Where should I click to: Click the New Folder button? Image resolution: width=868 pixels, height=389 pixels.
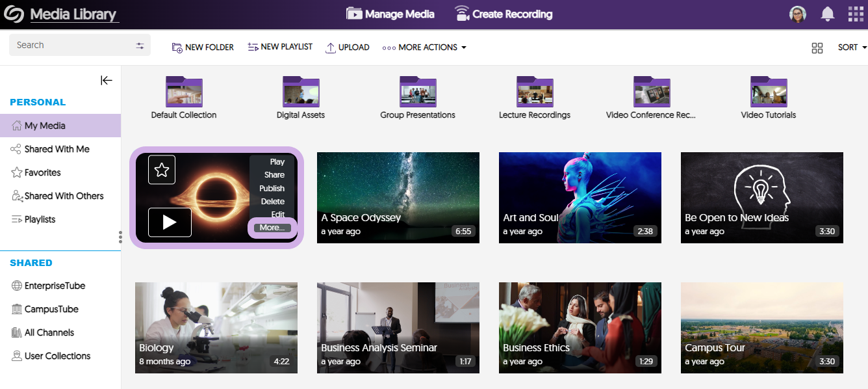pyautogui.click(x=203, y=47)
